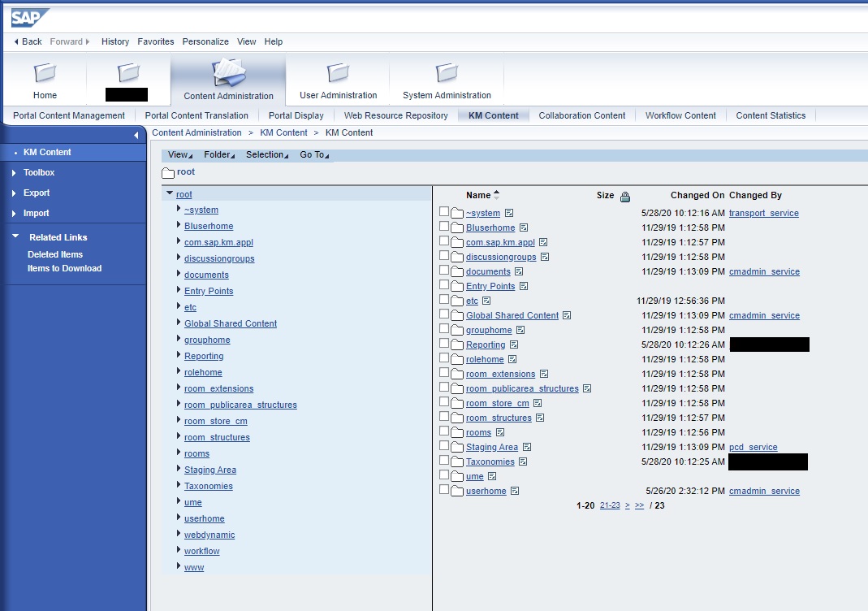This screenshot has width=868, height=611.
Task: Open Items to Download link
Action: coord(65,268)
